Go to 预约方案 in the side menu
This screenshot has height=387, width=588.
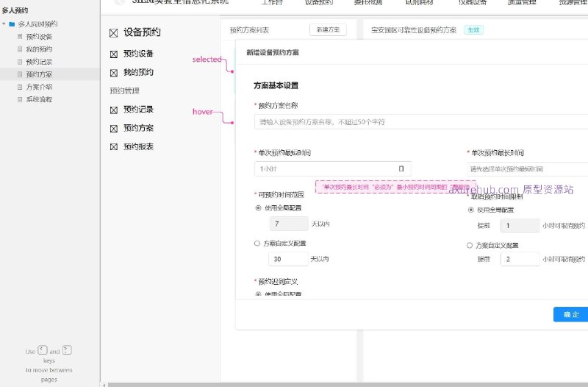138,128
